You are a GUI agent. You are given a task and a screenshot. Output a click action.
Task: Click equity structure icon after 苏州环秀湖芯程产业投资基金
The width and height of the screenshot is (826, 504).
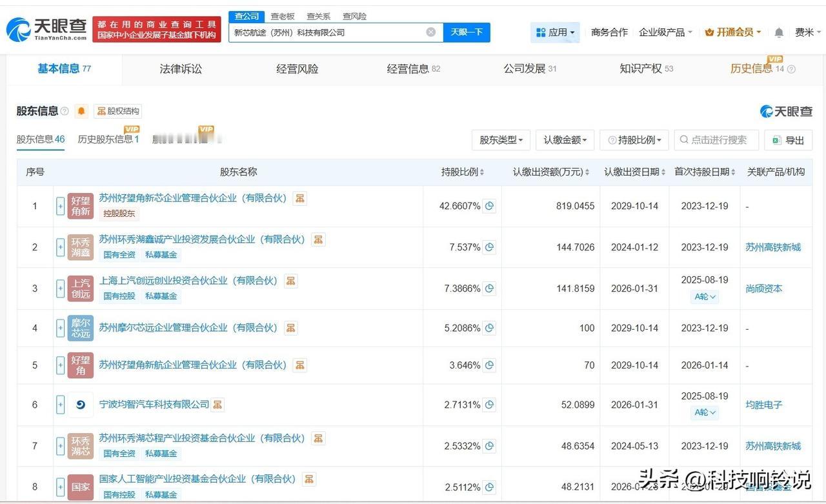coord(318,438)
